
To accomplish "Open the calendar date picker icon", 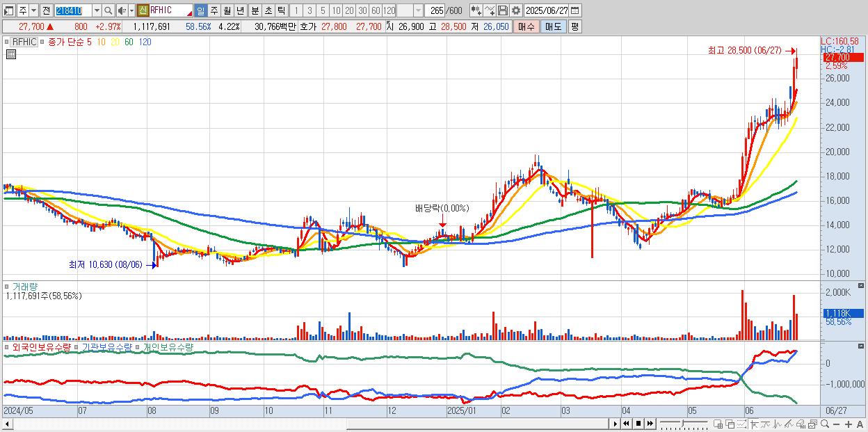I will tap(574, 10).
